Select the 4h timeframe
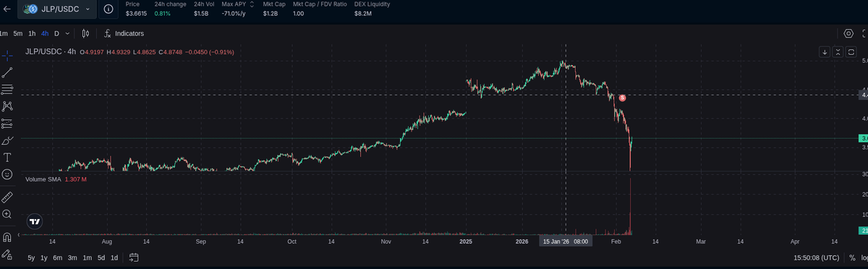The image size is (868, 269). (x=45, y=33)
